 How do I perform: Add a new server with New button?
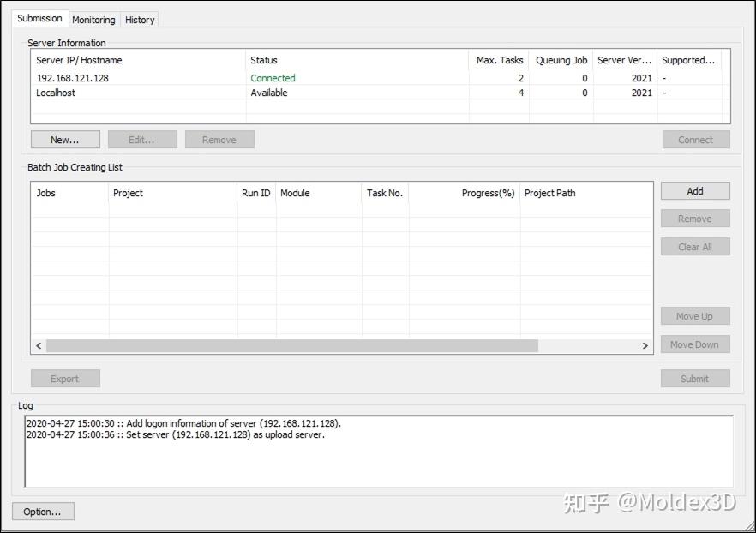tap(64, 139)
